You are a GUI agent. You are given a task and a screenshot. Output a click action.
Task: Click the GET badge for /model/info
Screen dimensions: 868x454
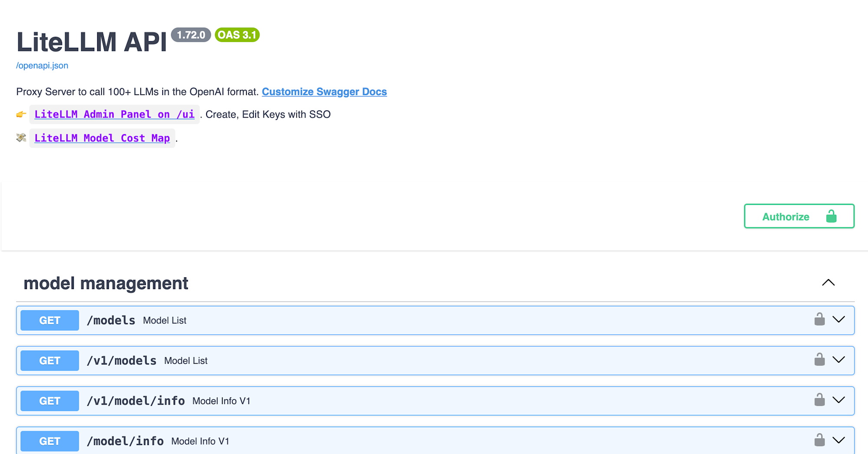tap(50, 441)
